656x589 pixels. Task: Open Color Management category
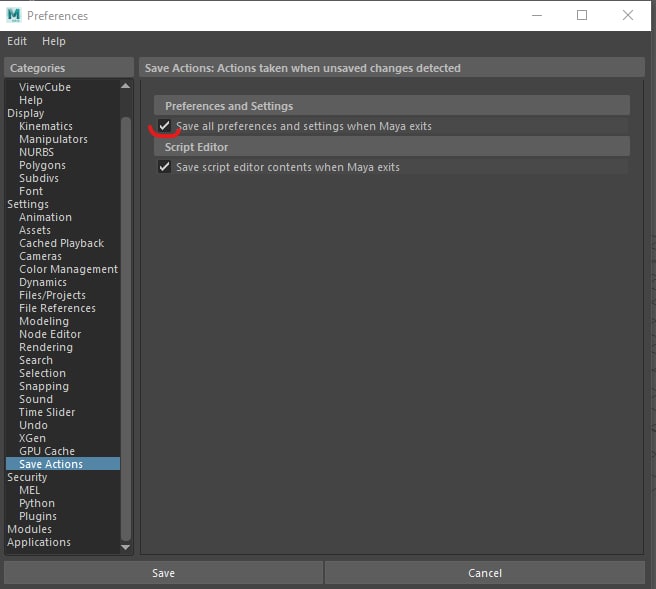click(69, 269)
